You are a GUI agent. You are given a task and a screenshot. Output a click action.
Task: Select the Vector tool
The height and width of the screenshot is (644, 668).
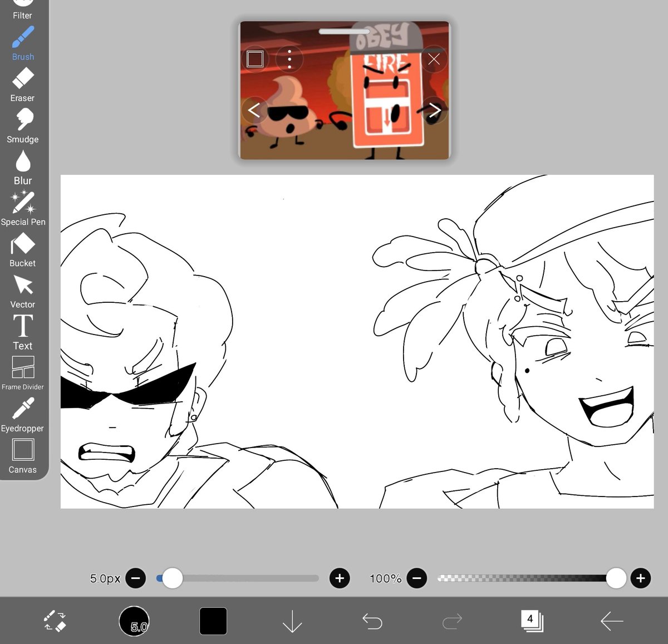click(23, 291)
